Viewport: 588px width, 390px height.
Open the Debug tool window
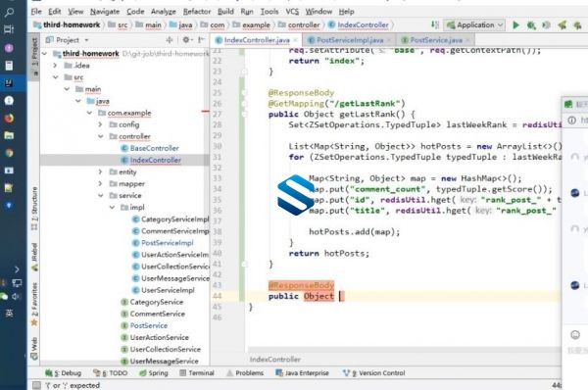(63, 373)
